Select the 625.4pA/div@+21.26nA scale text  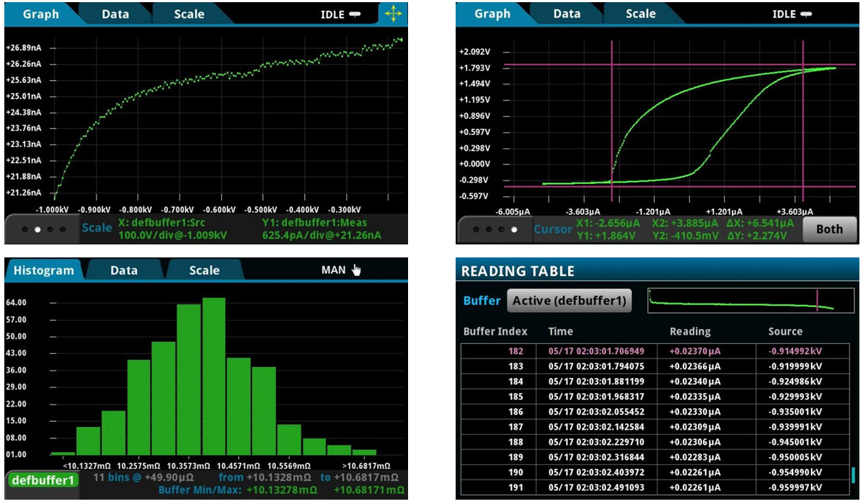click(322, 236)
